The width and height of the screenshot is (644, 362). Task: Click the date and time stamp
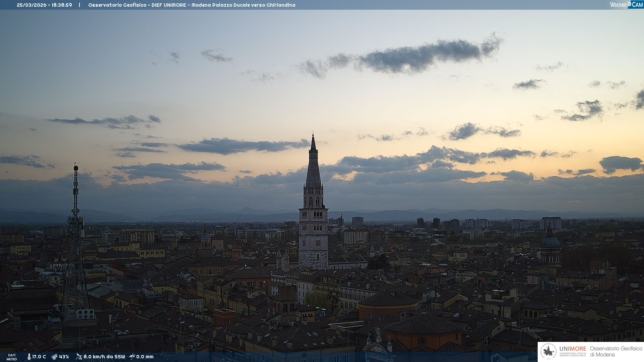(44, 5)
